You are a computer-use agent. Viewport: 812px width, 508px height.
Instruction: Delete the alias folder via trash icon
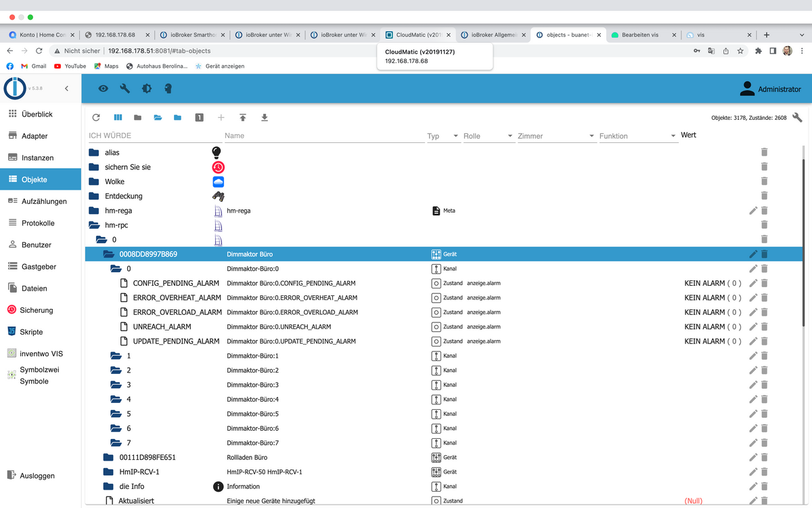(764, 152)
